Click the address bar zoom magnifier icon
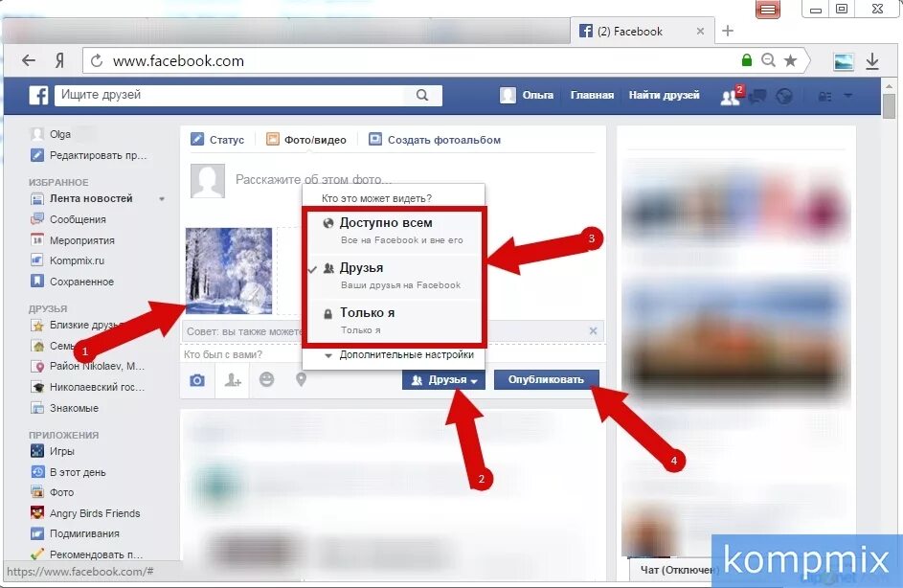This screenshot has height=588, width=903. [768, 60]
